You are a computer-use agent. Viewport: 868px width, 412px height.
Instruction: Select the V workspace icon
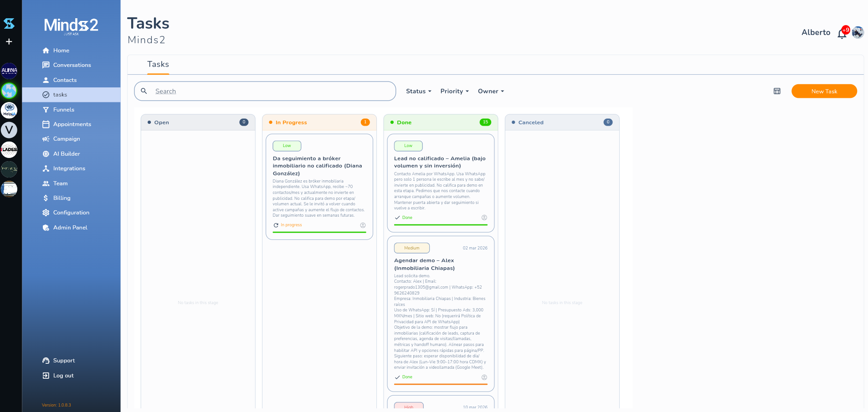[x=9, y=130]
